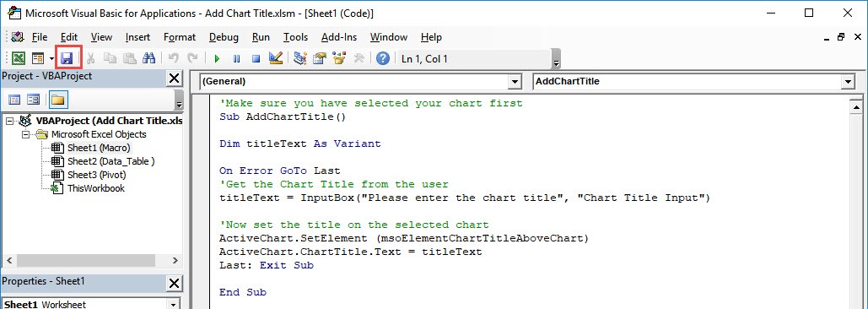Collapse Microsoft Excel Objects folder
The height and width of the screenshot is (309, 868).
point(25,134)
